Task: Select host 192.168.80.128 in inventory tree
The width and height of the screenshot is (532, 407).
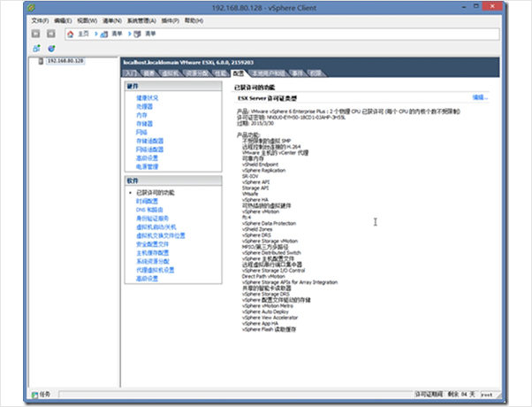Action: tap(65, 61)
